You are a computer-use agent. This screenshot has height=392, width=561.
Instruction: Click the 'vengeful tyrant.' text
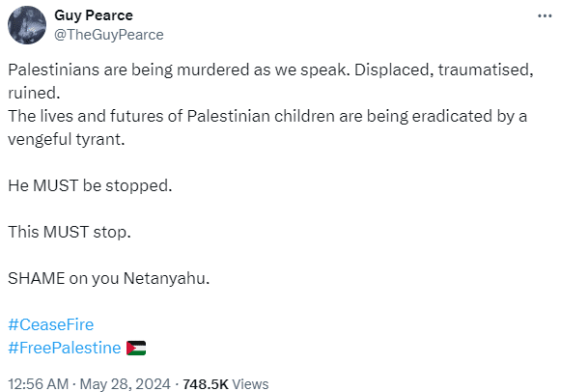tap(67, 139)
